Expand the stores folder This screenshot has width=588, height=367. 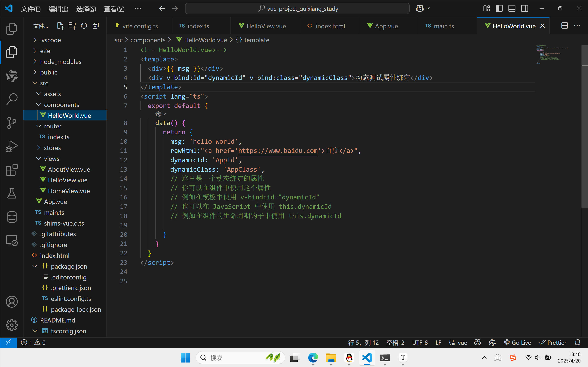pos(52,148)
